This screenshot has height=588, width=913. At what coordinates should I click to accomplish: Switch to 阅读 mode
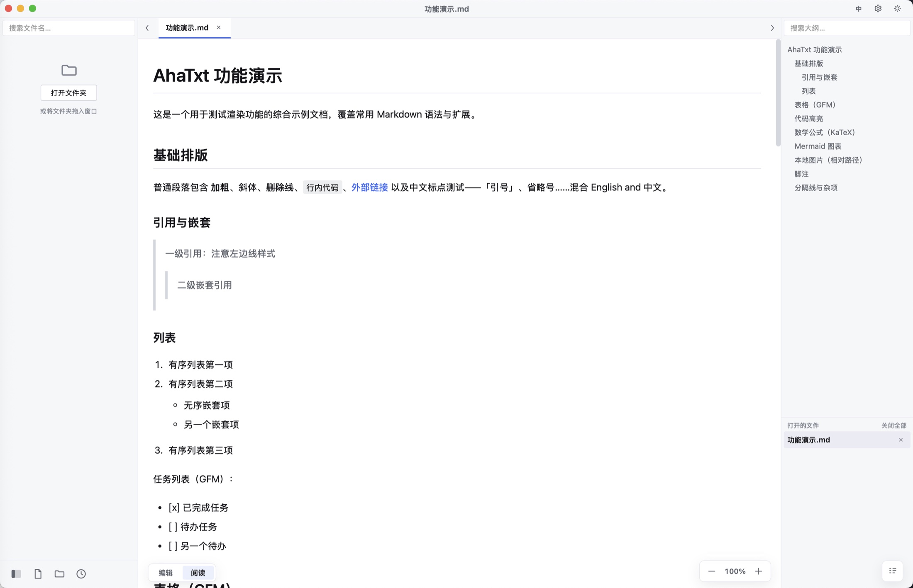[x=198, y=572]
